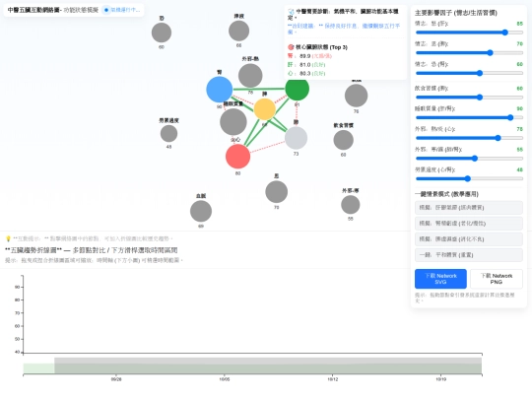532x399 pixels.
Task: Adjust the 勞累過度 (心/腎) slider
Action: (469, 178)
